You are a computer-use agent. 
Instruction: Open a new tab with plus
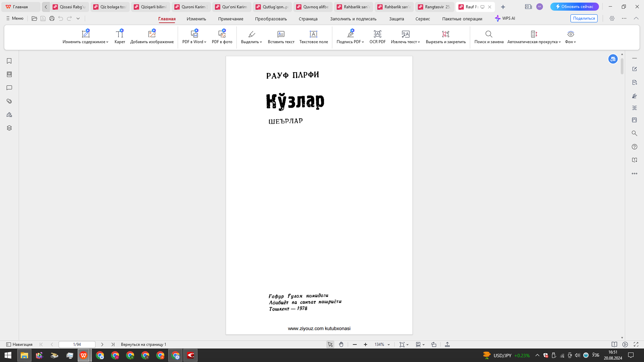point(503,7)
